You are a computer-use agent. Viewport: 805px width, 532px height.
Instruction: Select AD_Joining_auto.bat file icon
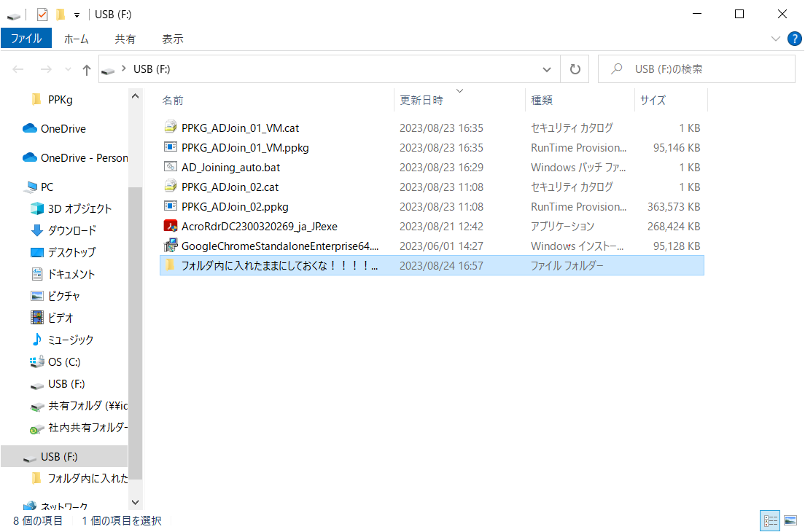(171, 167)
